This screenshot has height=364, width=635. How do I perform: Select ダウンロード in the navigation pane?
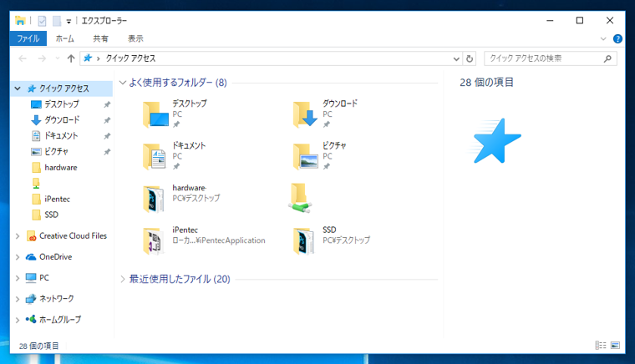(x=62, y=120)
